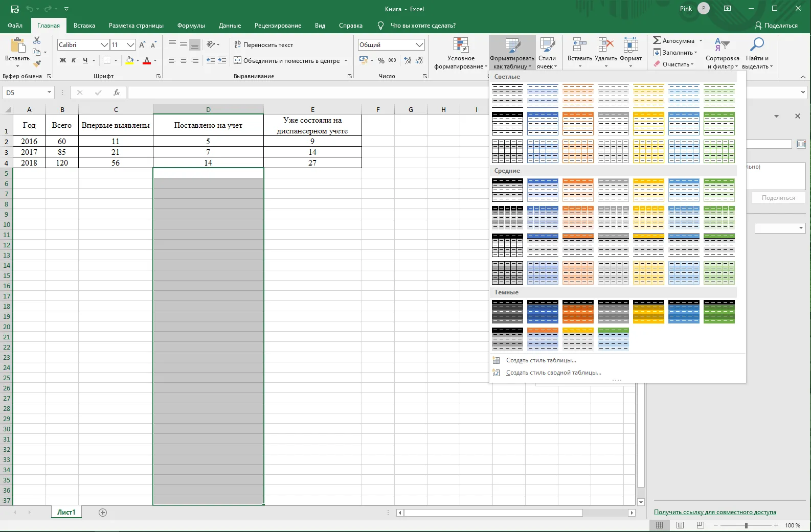Toggle bold formatting (Ж)
This screenshot has height=532, width=811.
(x=63, y=60)
